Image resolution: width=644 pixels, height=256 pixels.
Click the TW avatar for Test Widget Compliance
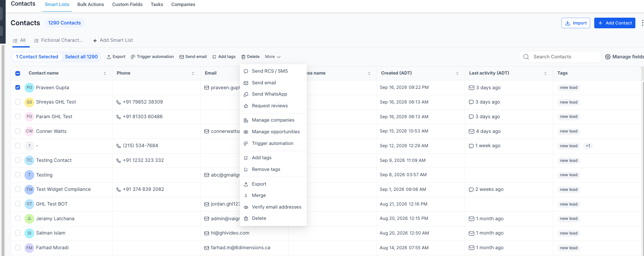(x=29, y=189)
